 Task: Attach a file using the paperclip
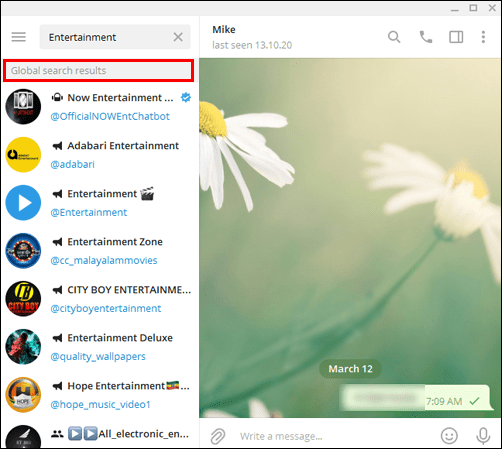click(x=218, y=436)
